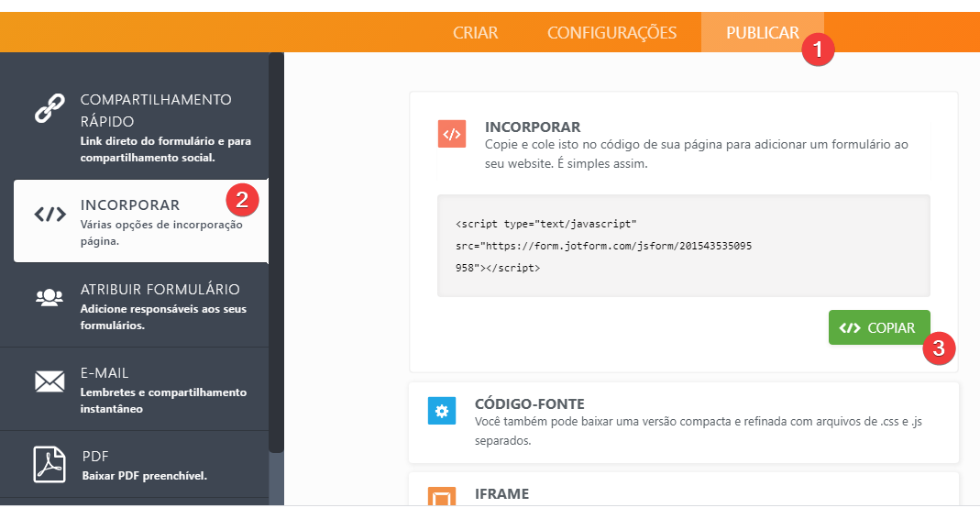Click the text 'Link direto do formulário e para'
This screenshot has height=508, width=980.
pyautogui.click(x=166, y=141)
